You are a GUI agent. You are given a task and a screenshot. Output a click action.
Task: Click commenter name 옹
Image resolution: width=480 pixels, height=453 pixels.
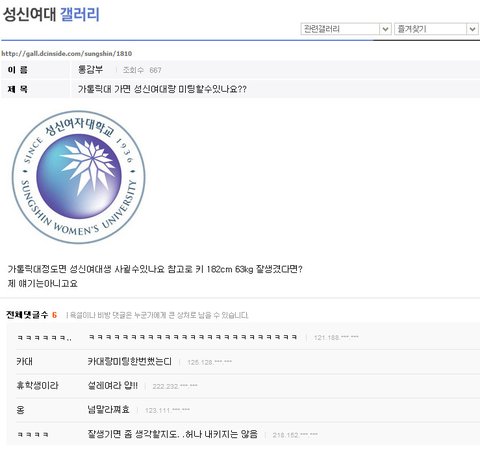(x=20, y=410)
